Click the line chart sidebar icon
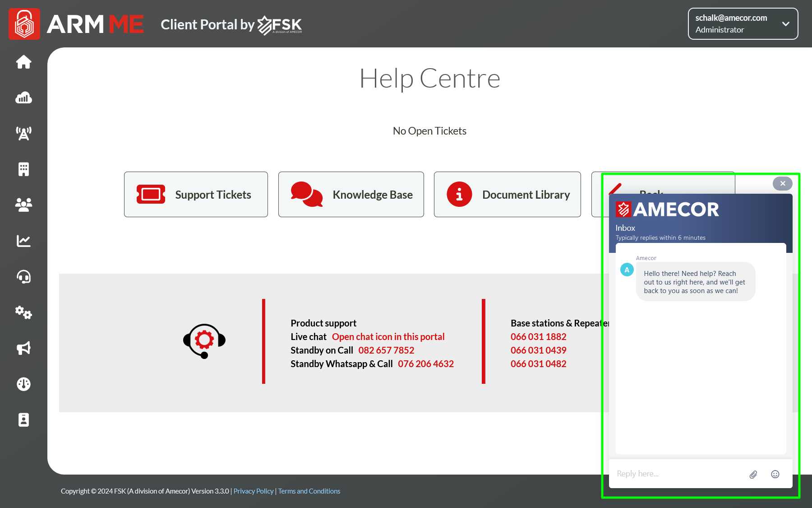This screenshot has width=812, height=508. tap(23, 241)
